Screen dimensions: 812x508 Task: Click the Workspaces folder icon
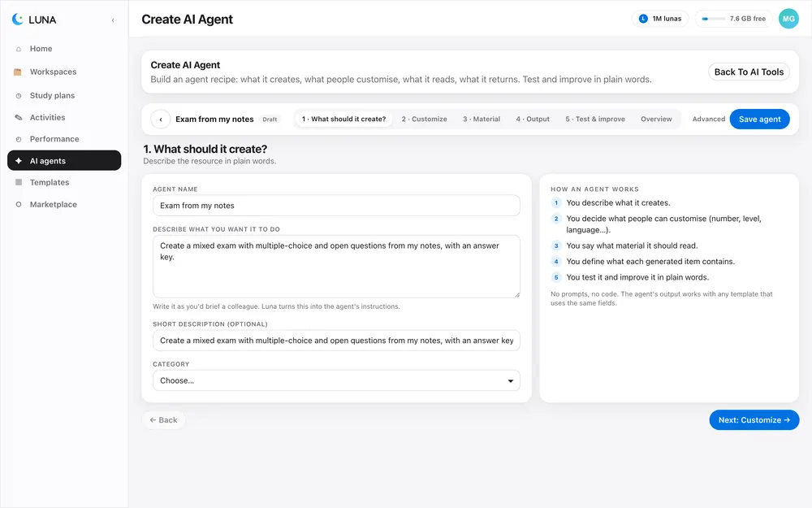point(18,72)
